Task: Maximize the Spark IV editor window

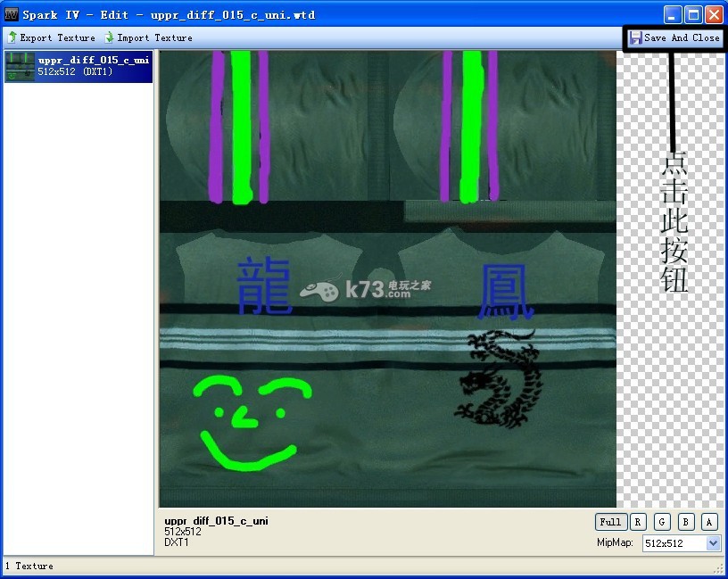Action: pos(693,14)
